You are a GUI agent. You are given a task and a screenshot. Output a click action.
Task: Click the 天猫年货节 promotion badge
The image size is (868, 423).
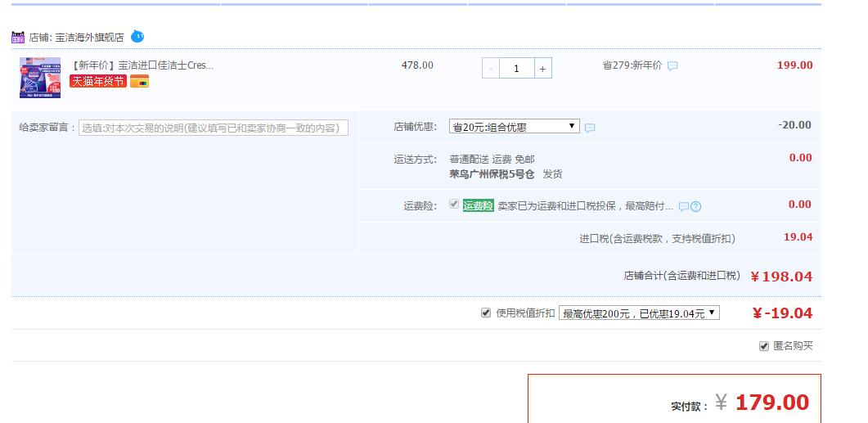coord(98,82)
